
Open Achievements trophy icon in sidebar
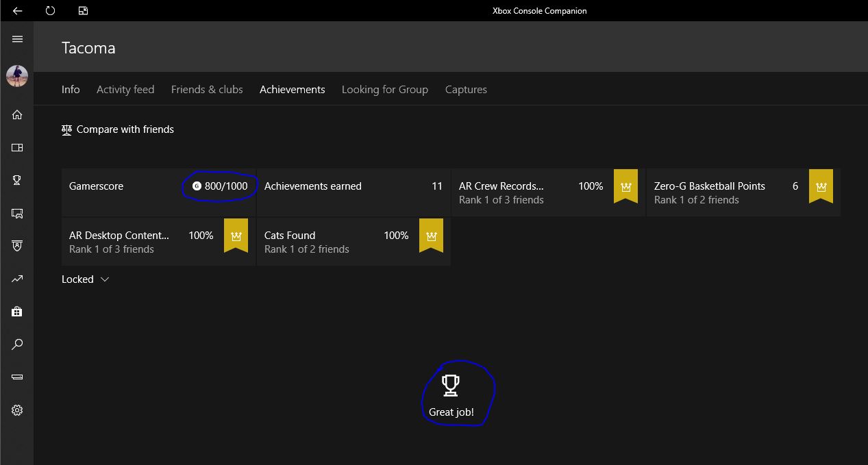pyautogui.click(x=17, y=180)
